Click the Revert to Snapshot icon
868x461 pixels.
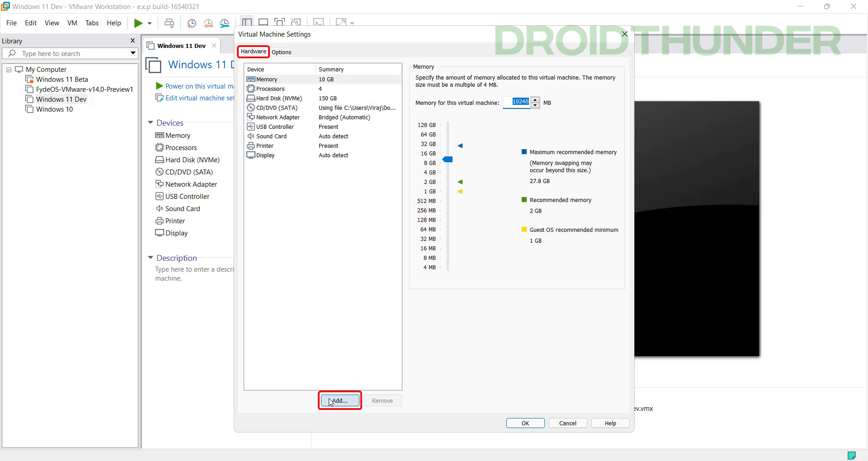click(208, 23)
